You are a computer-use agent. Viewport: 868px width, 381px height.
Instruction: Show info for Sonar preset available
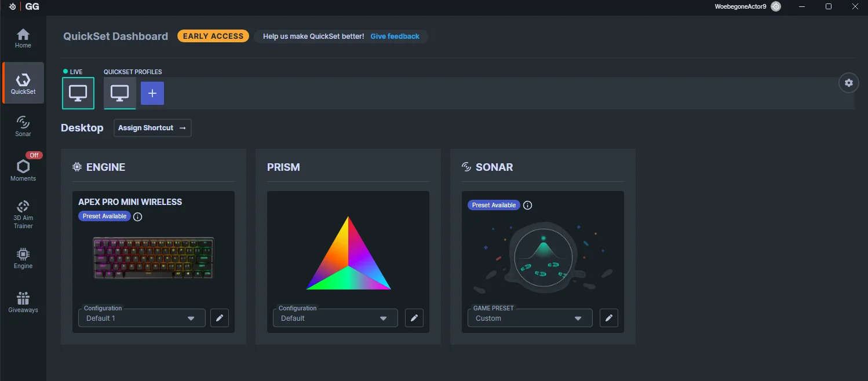[527, 206]
